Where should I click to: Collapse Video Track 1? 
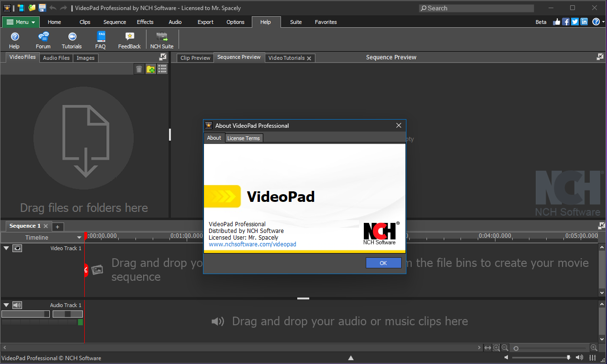tap(6, 248)
